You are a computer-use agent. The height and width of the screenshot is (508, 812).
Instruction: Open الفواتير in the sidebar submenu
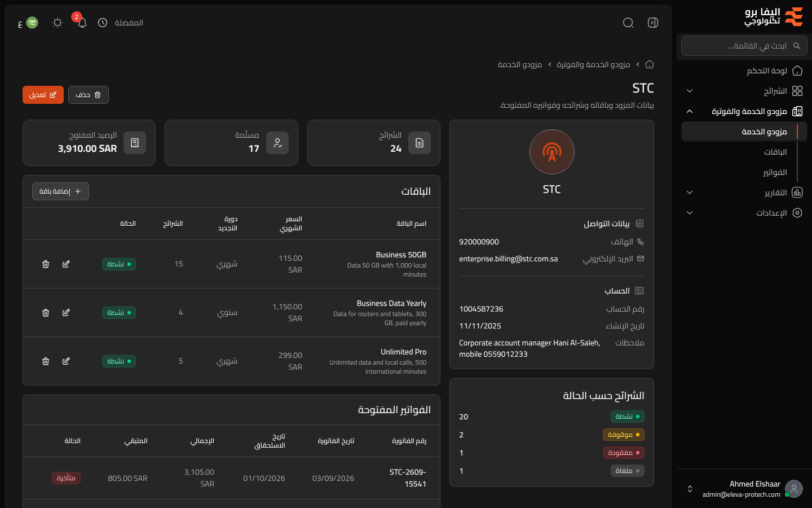pyautogui.click(x=775, y=172)
